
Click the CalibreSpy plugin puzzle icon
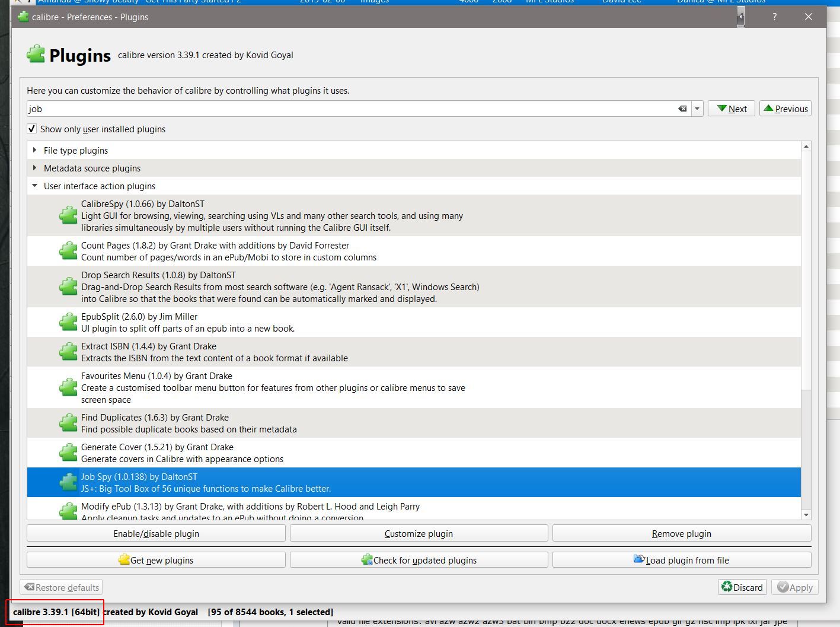[68, 215]
